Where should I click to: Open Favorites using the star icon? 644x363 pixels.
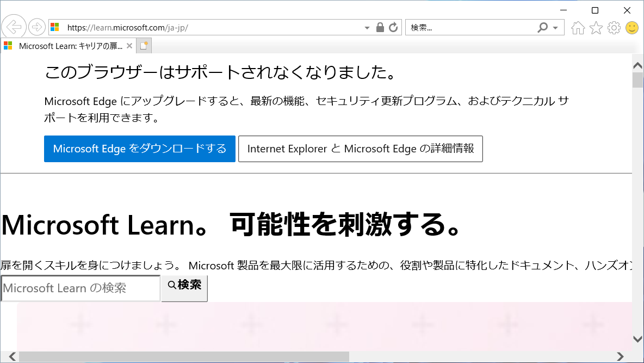596,27
